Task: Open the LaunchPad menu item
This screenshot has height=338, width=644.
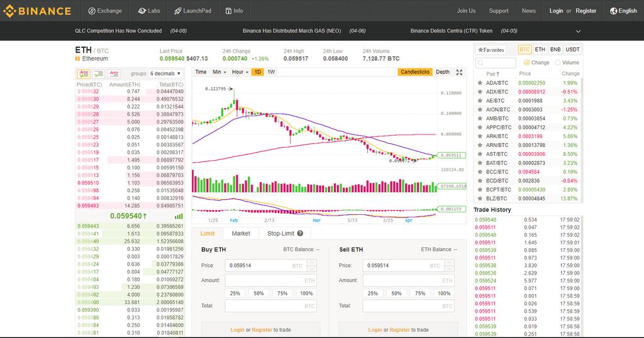Action: click(192, 11)
